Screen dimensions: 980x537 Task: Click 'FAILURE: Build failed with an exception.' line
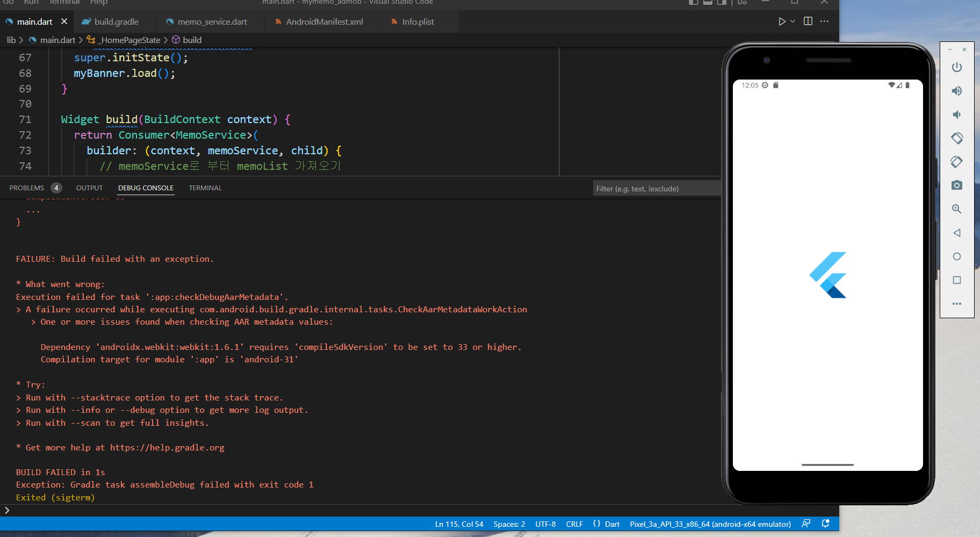coord(114,259)
